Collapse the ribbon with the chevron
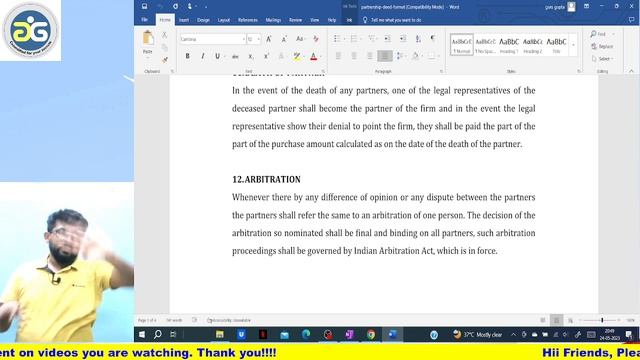This screenshot has width=640, height=360. [x=631, y=71]
